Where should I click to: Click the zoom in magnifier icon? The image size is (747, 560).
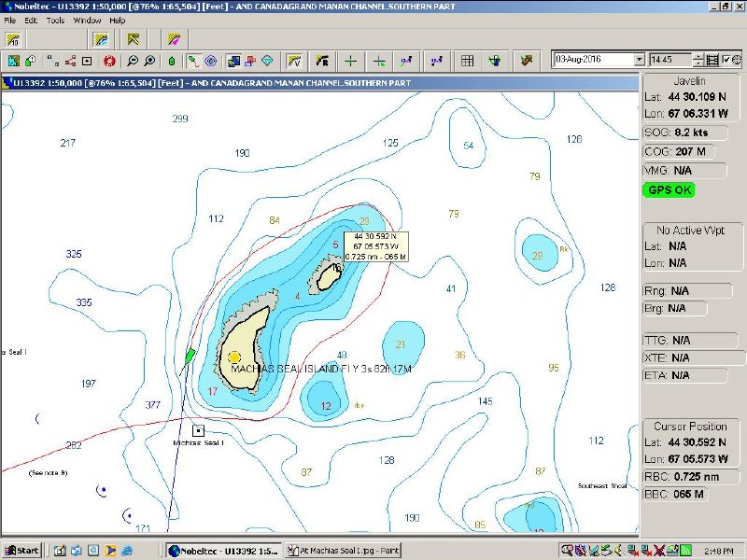(149, 61)
